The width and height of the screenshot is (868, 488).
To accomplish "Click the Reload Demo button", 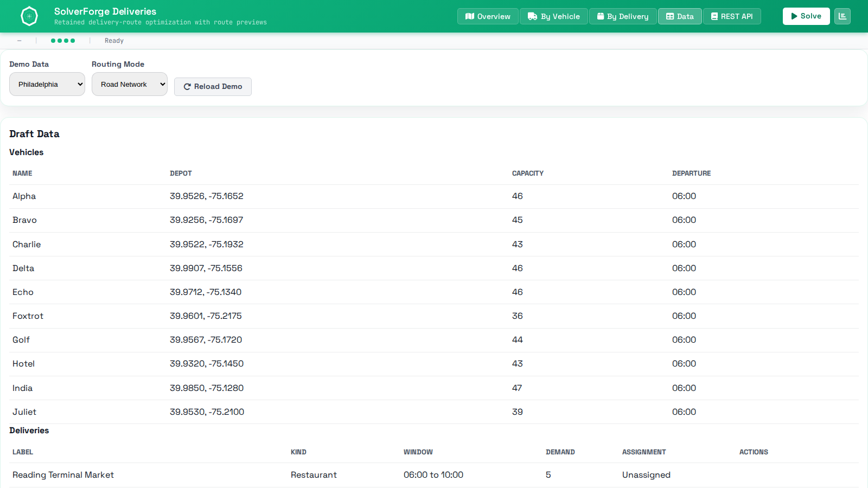I will point(213,87).
